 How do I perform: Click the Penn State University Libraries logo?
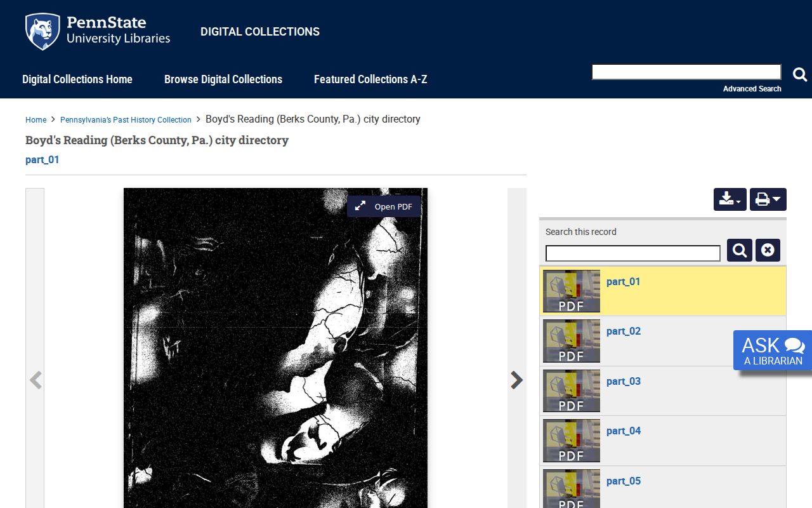[x=98, y=31]
